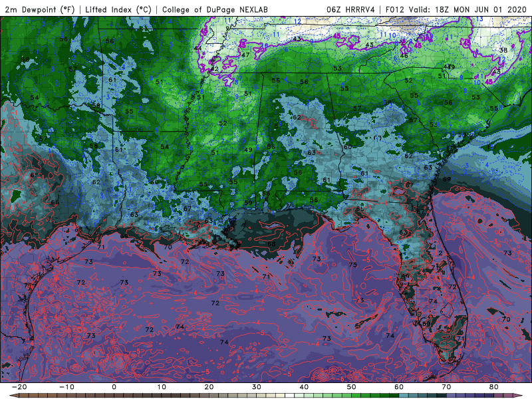Click the '-20' tick label on color scale
This screenshot has height=399, width=532.
19,387
